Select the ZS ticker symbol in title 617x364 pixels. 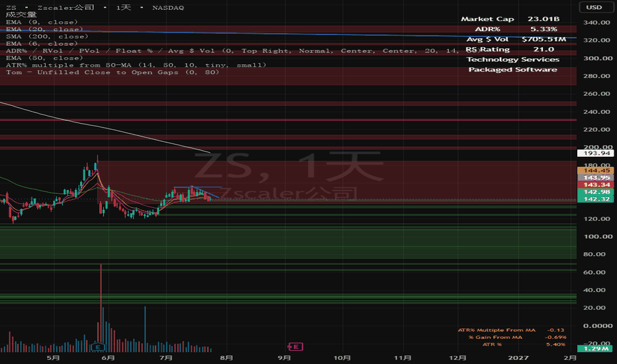(x=11, y=7)
